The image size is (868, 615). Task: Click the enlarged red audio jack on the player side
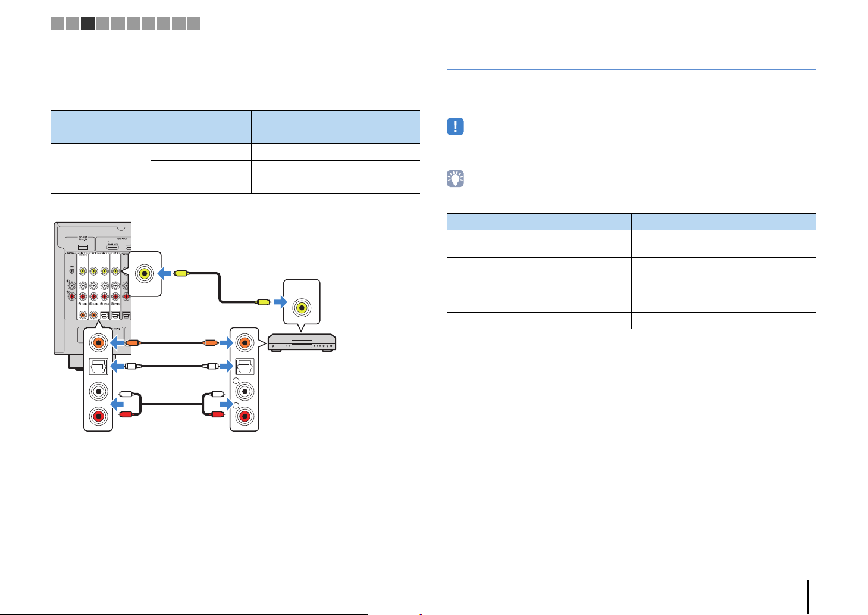(244, 415)
